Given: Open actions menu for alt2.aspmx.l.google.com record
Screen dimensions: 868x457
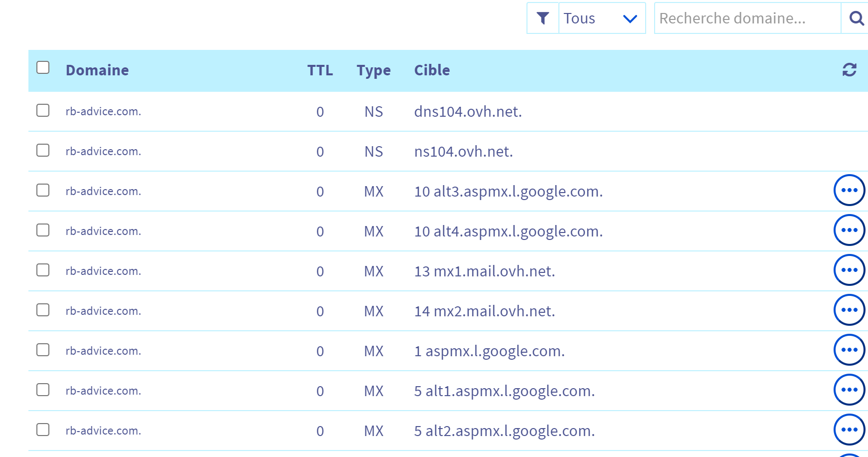Looking at the screenshot, I should [x=849, y=430].
